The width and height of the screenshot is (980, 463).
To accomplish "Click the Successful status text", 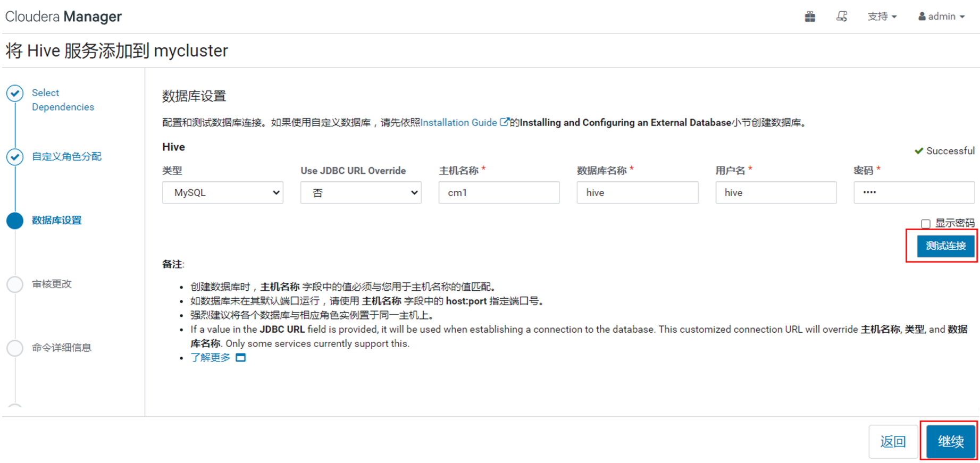I will pos(950,151).
